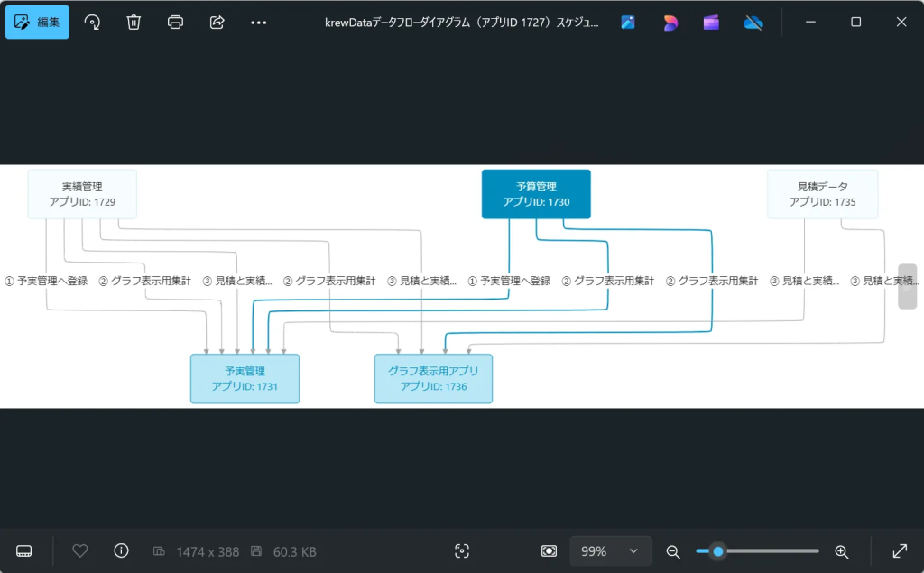Rotate the image with the rotate icon
924x573 pixels.
tap(92, 23)
